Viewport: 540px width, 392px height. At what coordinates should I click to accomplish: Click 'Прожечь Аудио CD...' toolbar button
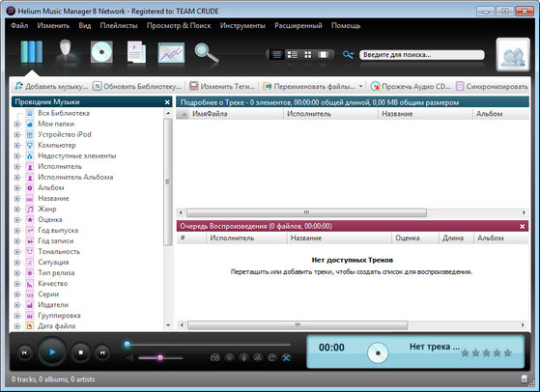tap(411, 86)
